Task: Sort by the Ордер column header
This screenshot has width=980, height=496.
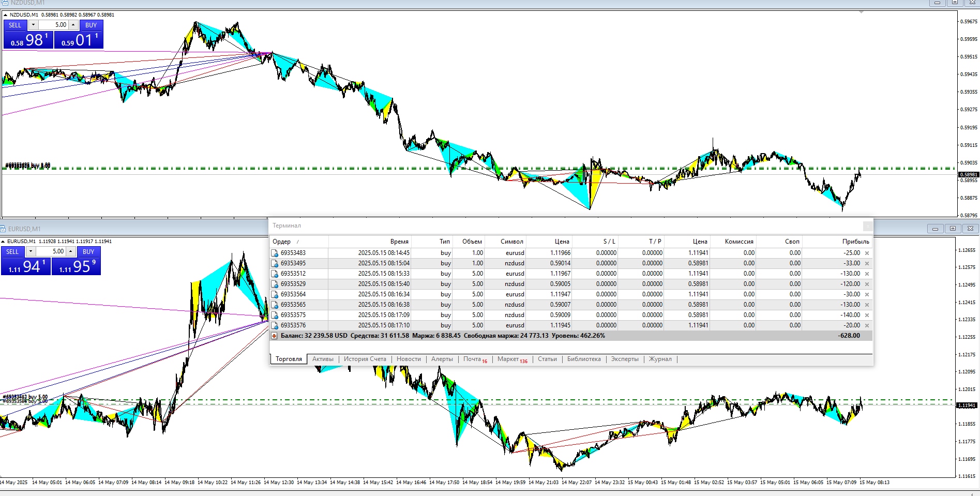Action: click(299, 242)
